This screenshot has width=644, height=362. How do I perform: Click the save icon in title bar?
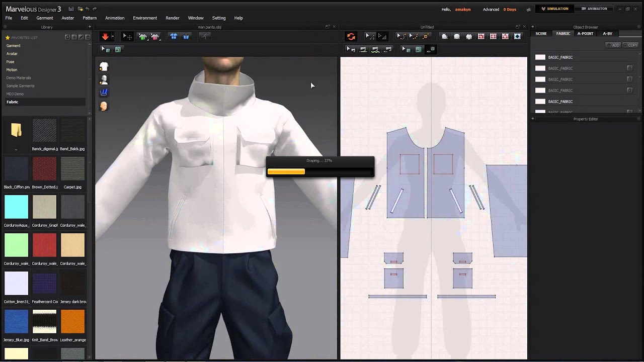click(x=71, y=9)
